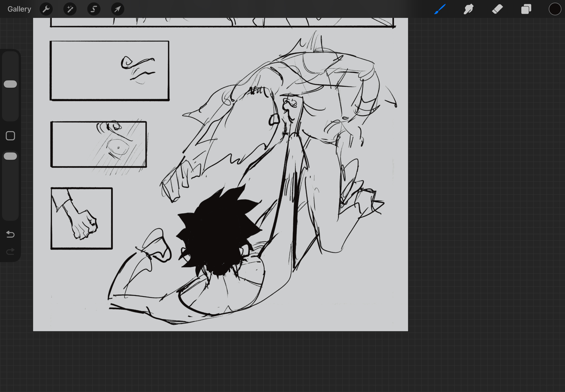Select the Brush tool

440,9
